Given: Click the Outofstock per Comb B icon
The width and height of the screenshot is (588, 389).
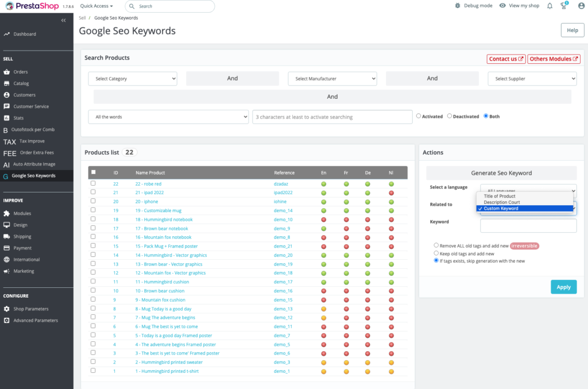Looking at the screenshot, I should point(5,130).
